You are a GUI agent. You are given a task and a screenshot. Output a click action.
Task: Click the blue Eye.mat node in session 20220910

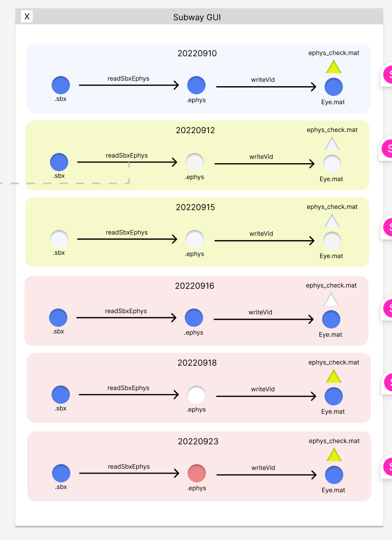click(x=333, y=87)
